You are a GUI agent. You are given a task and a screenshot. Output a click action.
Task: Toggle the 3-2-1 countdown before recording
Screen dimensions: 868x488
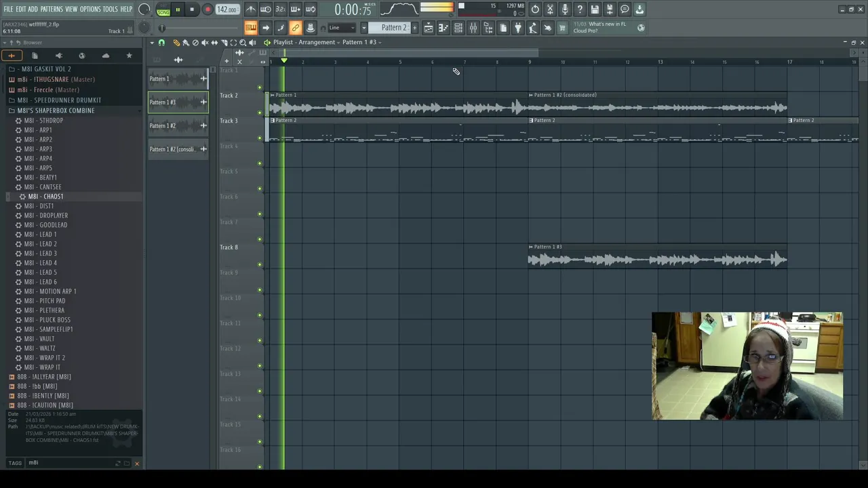pyautogui.click(x=280, y=9)
